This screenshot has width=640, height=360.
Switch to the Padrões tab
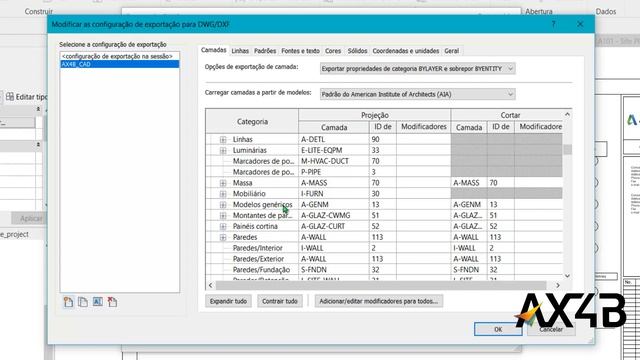265,51
